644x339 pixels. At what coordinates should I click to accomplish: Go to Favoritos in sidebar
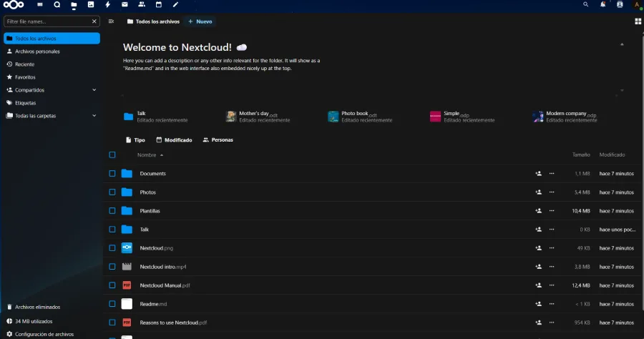tap(25, 77)
